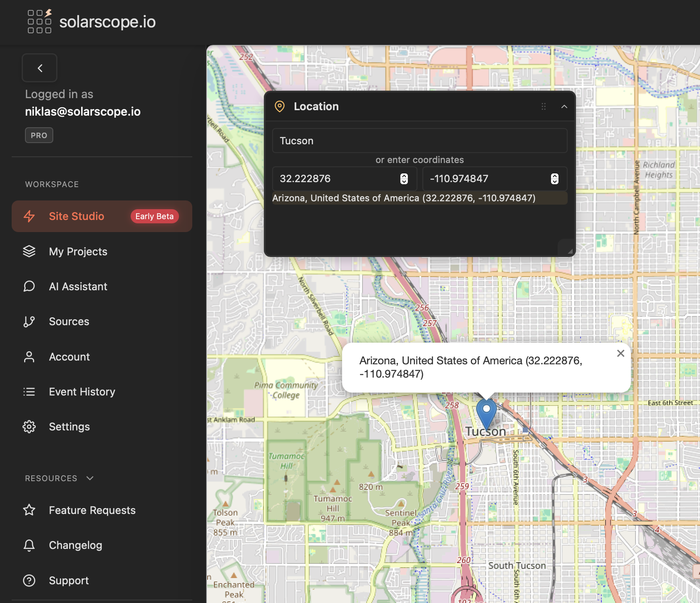Viewport: 700px width, 603px height.
Task: Collapse the Location panel with chevron
Action: click(564, 106)
